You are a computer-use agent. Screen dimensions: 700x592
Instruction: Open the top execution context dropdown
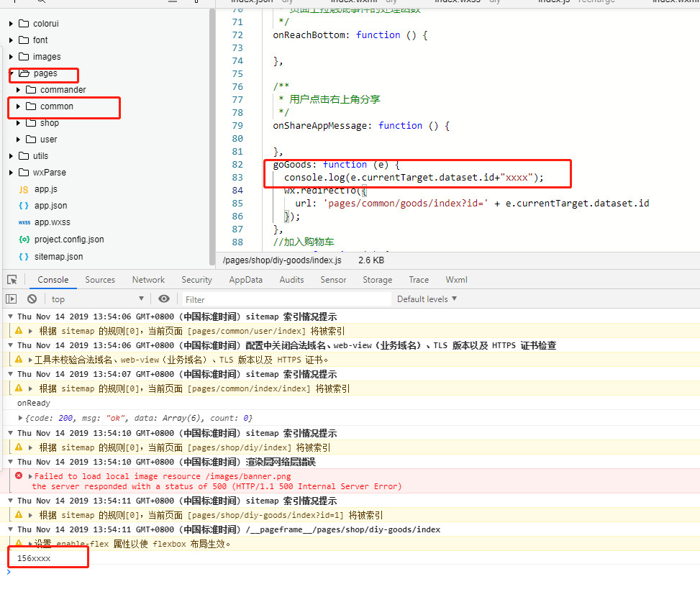[x=97, y=299]
